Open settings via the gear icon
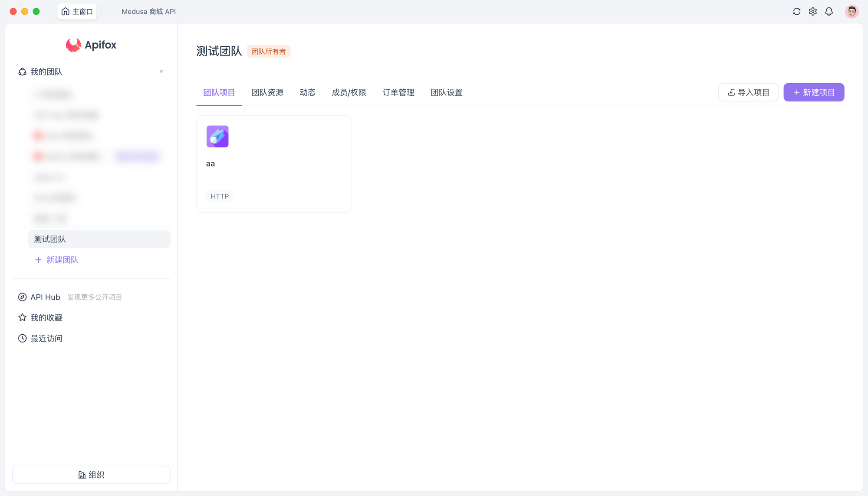868x496 pixels. (813, 12)
